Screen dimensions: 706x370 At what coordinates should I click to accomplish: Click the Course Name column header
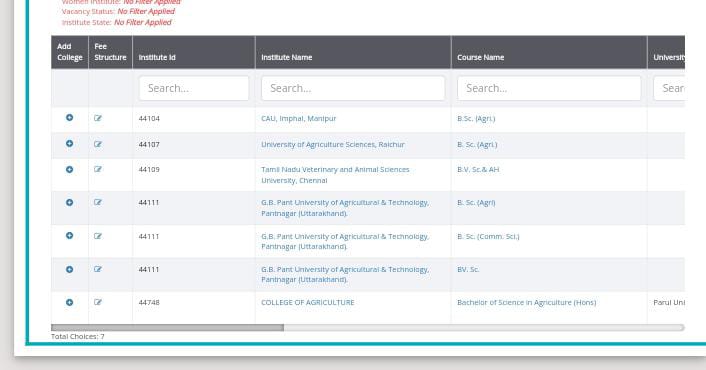click(549, 52)
